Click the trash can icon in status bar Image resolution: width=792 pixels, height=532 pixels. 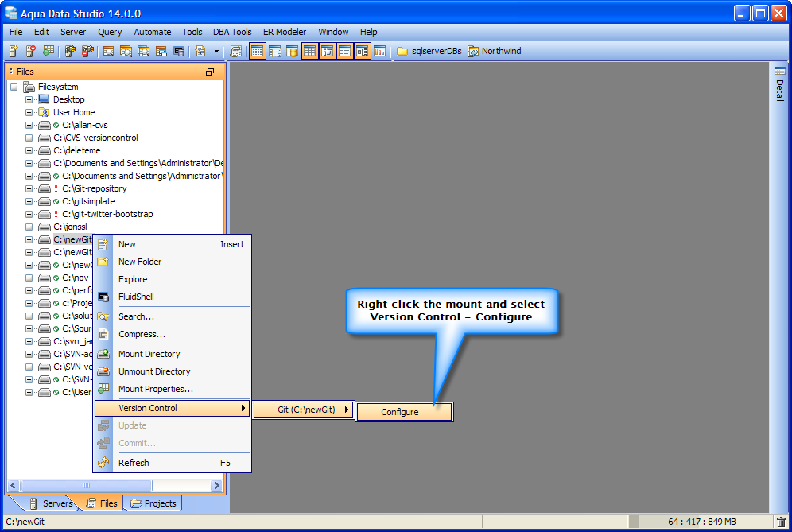tap(781, 522)
